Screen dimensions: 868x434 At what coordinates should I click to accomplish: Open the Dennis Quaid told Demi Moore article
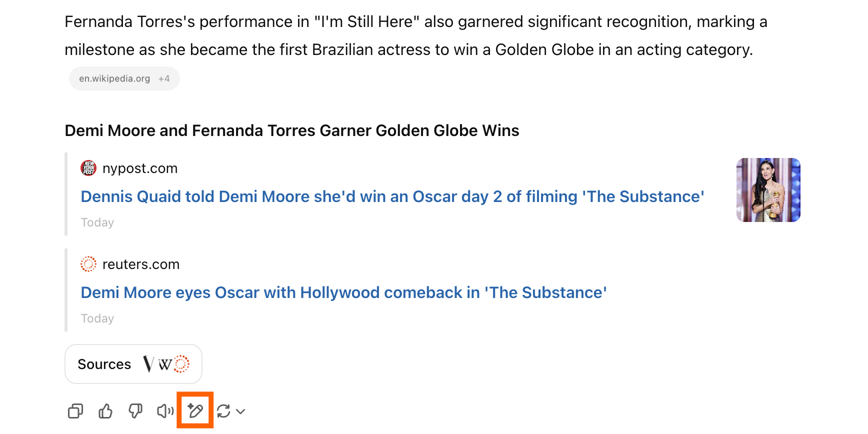(392, 196)
